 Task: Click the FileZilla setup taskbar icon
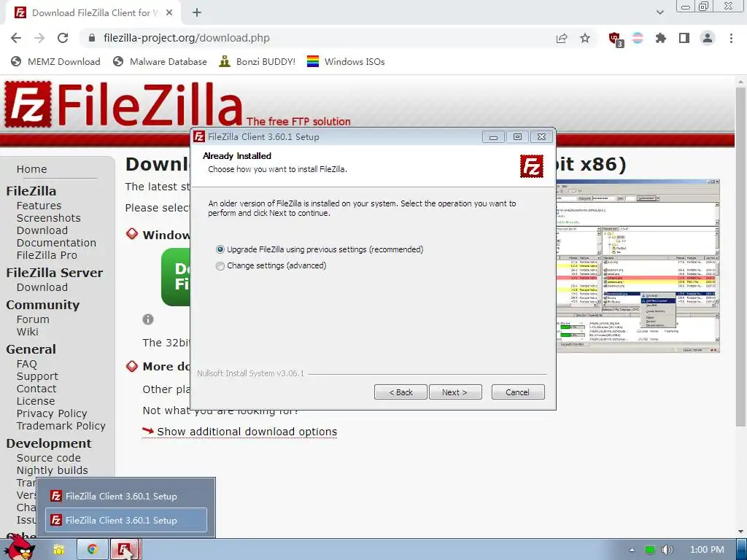pyautogui.click(x=124, y=550)
